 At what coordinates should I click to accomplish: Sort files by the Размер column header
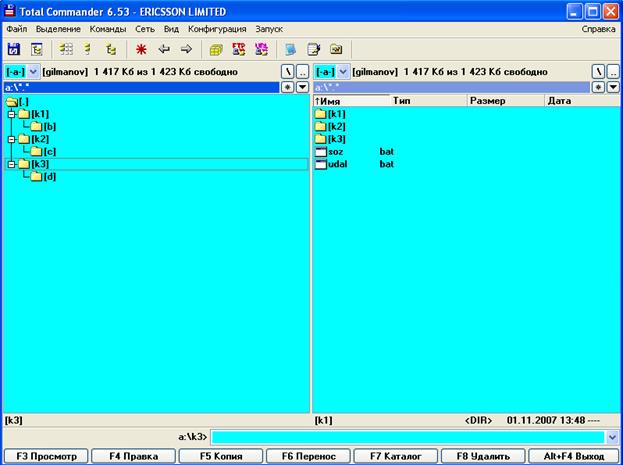click(488, 101)
